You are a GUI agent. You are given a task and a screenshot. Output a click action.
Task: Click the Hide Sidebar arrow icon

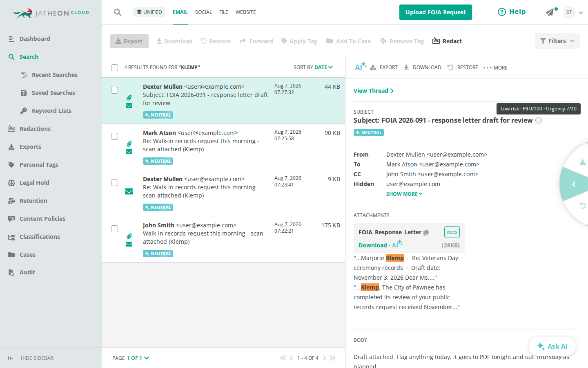point(11,358)
